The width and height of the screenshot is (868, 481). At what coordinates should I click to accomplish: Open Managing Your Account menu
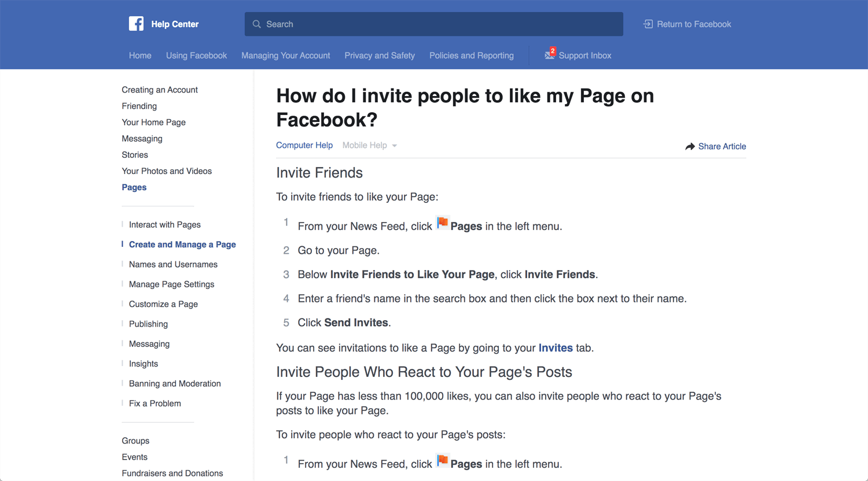[286, 55]
